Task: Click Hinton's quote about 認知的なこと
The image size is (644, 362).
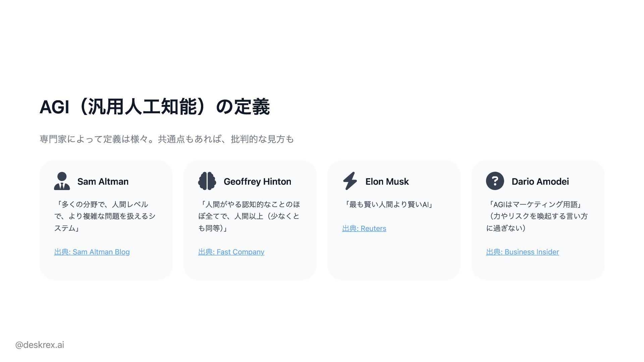Action: [x=249, y=216]
